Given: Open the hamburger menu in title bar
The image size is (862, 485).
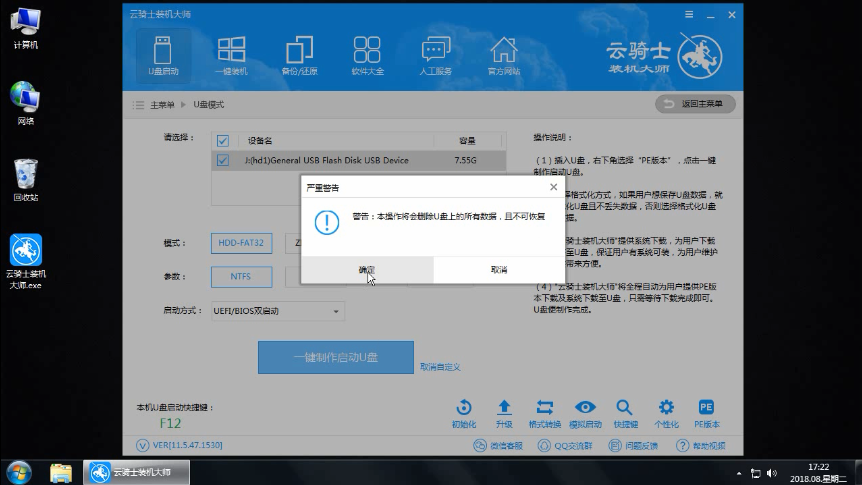Looking at the screenshot, I should tap(689, 14).
